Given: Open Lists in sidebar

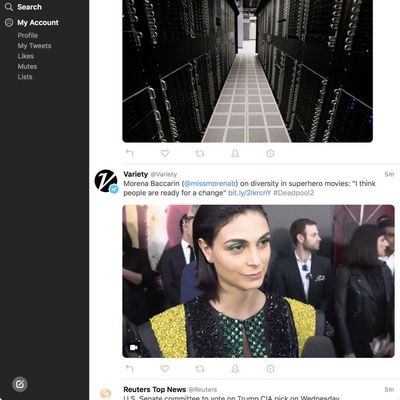Looking at the screenshot, I should [25, 77].
